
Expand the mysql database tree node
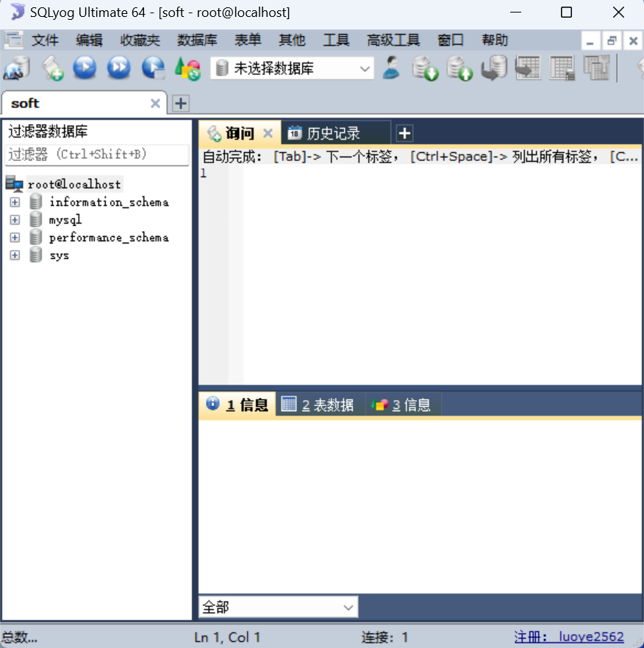pyautogui.click(x=15, y=220)
